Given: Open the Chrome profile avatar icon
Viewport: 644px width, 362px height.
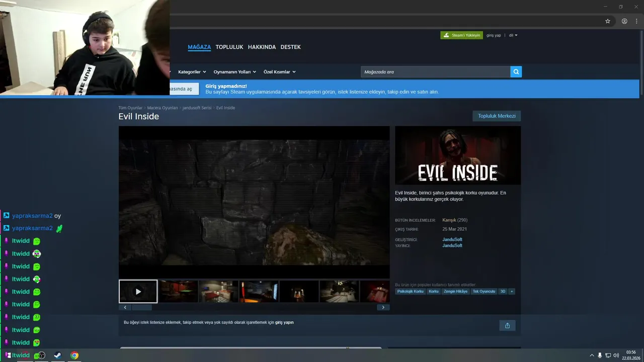Looking at the screenshot, I should coord(624,21).
